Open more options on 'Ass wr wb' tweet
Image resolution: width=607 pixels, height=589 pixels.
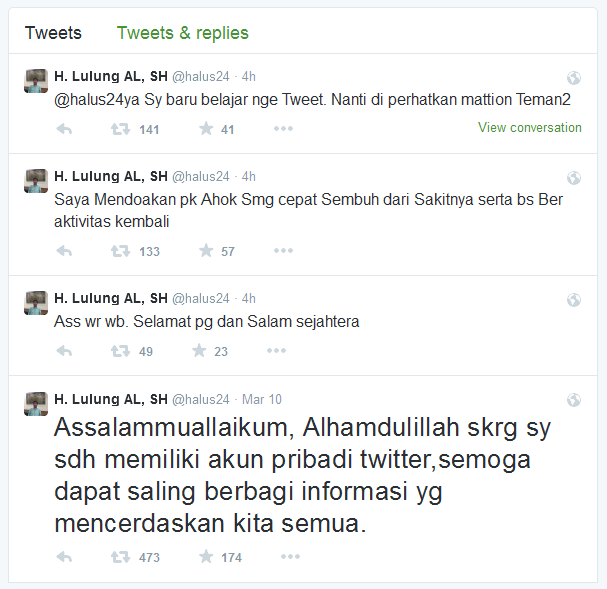coord(276,351)
